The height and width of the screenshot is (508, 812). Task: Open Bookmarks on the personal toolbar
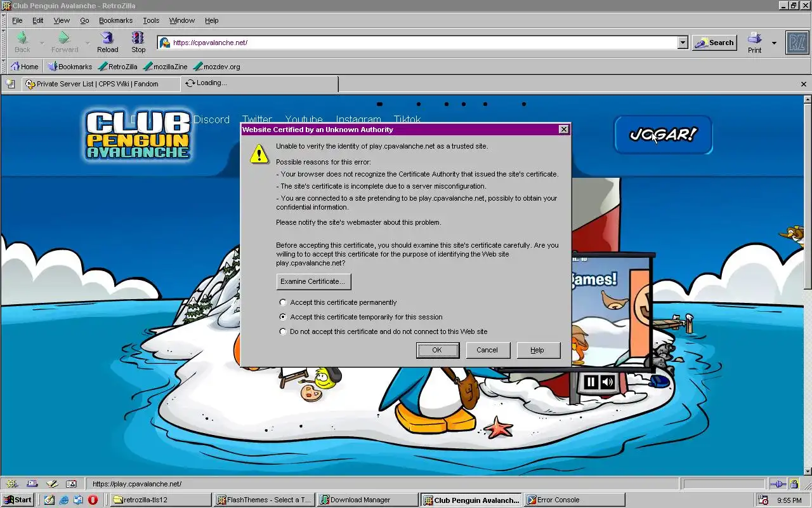click(70, 67)
